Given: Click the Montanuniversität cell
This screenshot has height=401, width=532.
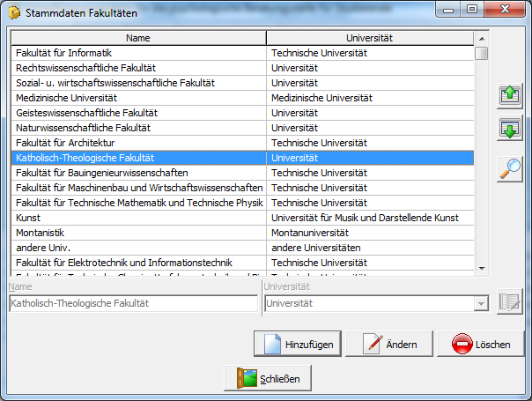Looking at the screenshot, I should point(370,233).
